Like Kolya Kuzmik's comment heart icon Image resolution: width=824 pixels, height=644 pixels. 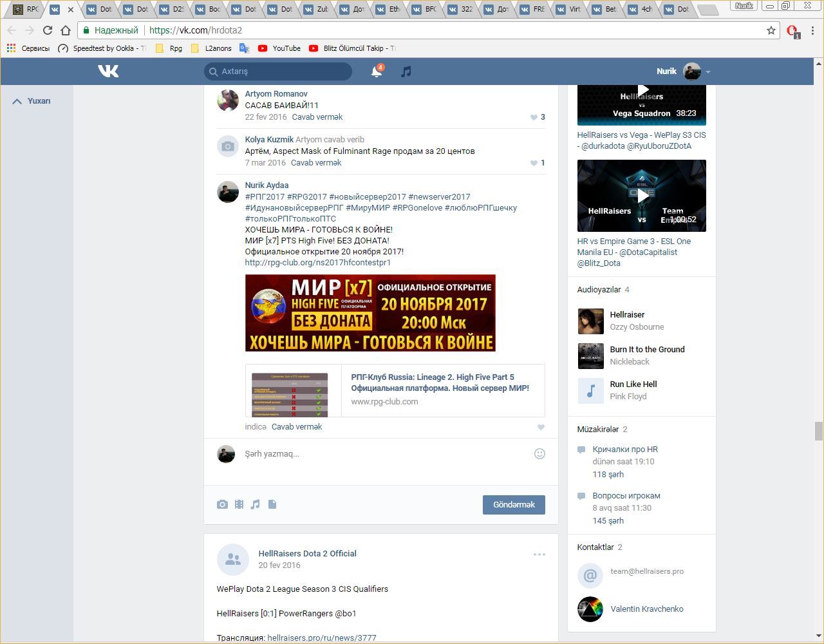tap(534, 163)
